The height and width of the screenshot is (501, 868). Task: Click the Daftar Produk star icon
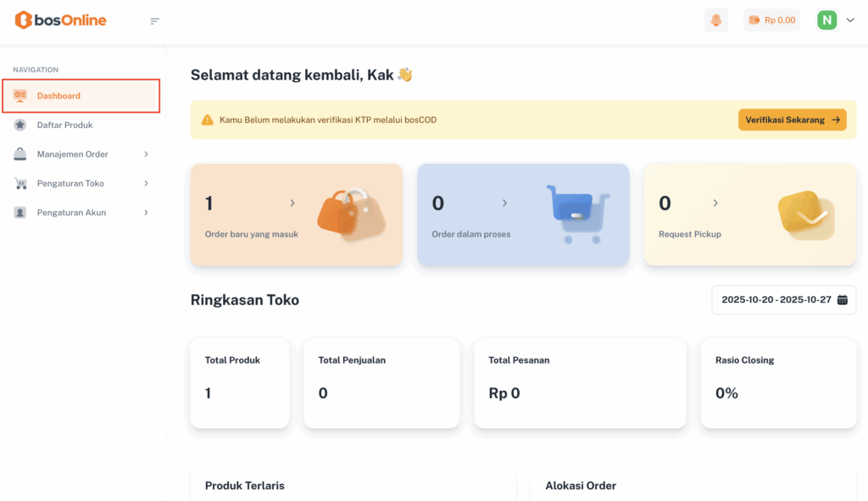click(20, 125)
